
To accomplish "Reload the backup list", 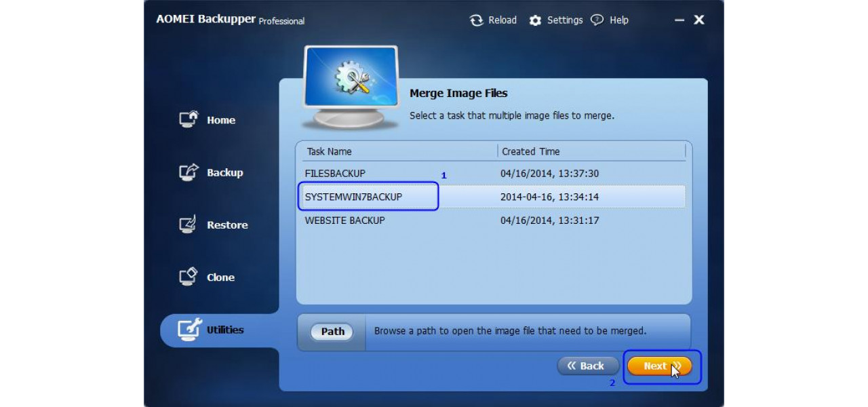I will [x=493, y=20].
